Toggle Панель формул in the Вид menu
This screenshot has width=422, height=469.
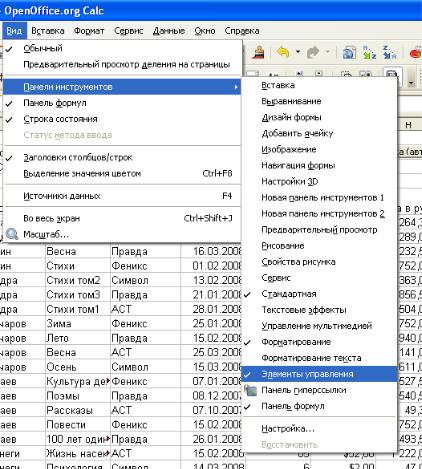click(122, 103)
